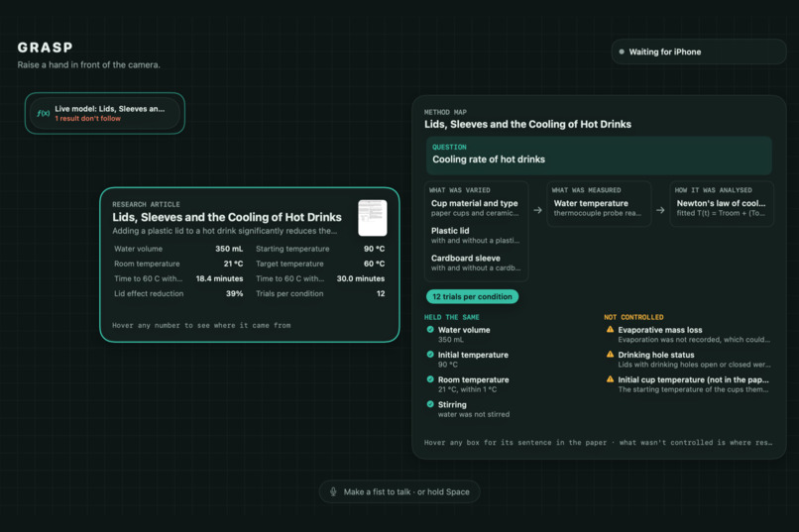
Task: Click the green check beside Stirring
Action: (430, 404)
